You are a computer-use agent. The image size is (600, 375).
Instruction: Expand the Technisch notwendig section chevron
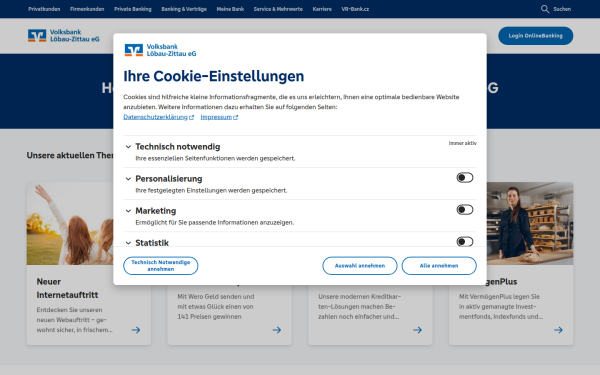[128, 147]
